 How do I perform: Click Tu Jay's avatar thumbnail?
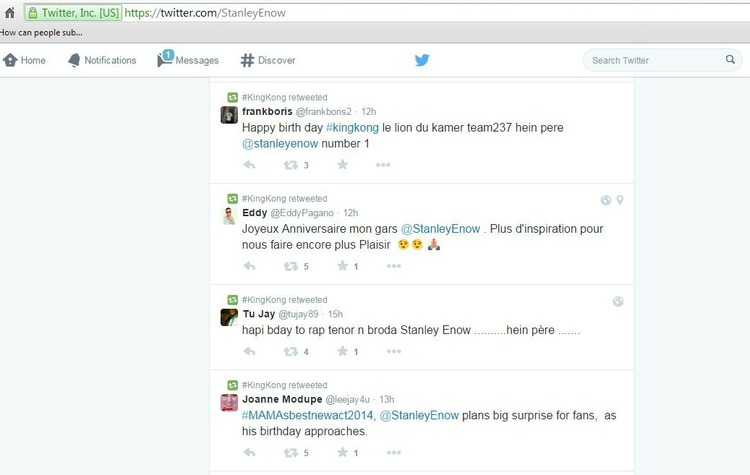[x=229, y=317]
